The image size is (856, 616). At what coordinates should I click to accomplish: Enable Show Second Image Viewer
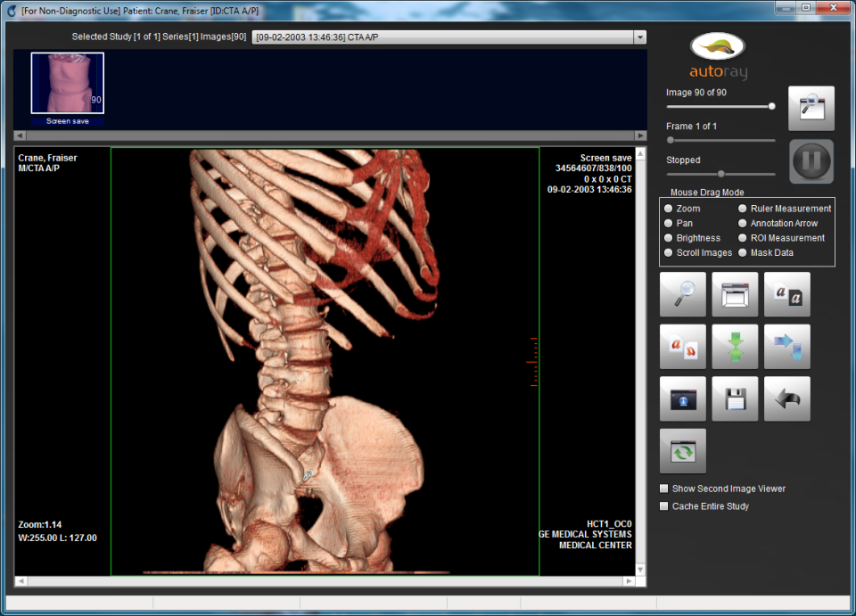(663, 489)
